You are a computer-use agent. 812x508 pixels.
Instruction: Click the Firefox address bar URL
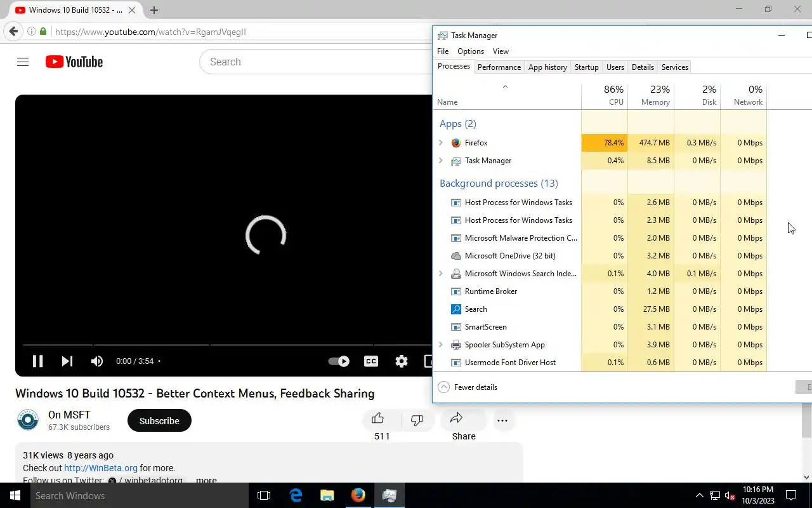click(150, 32)
